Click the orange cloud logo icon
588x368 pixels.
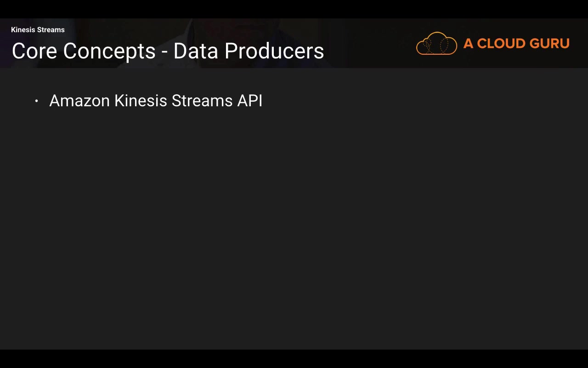point(436,44)
